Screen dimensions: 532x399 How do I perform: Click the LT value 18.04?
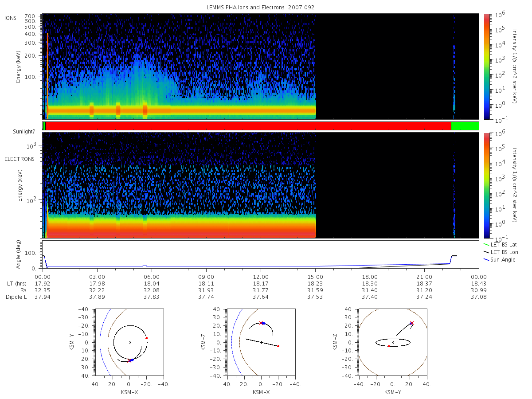click(x=152, y=283)
